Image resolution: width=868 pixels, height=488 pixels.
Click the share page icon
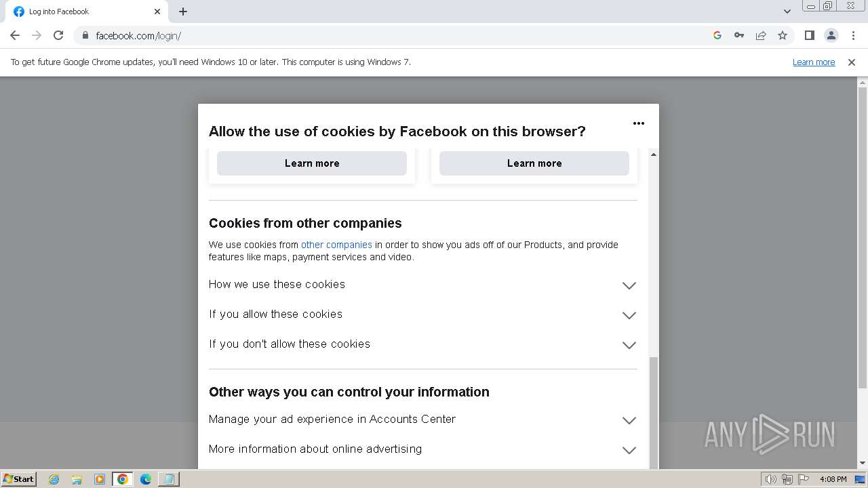(761, 35)
